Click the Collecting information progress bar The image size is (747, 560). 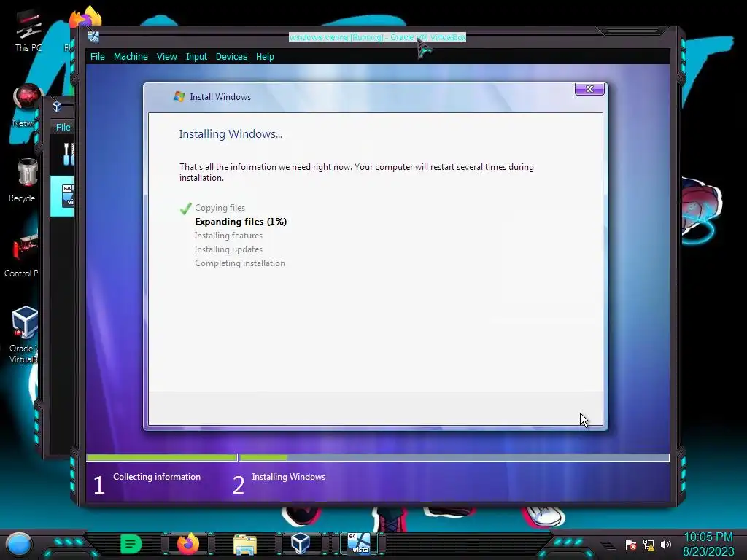[161, 458]
